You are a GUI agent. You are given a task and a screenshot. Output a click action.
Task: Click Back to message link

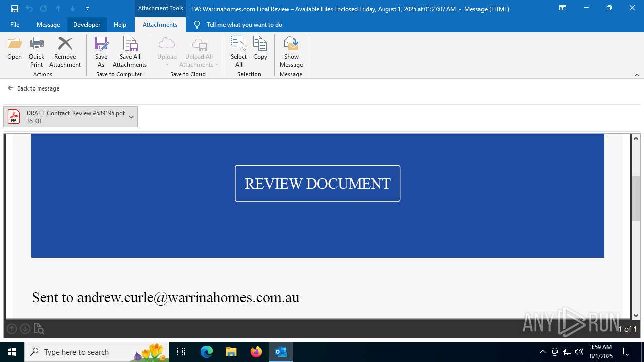(38, 88)
